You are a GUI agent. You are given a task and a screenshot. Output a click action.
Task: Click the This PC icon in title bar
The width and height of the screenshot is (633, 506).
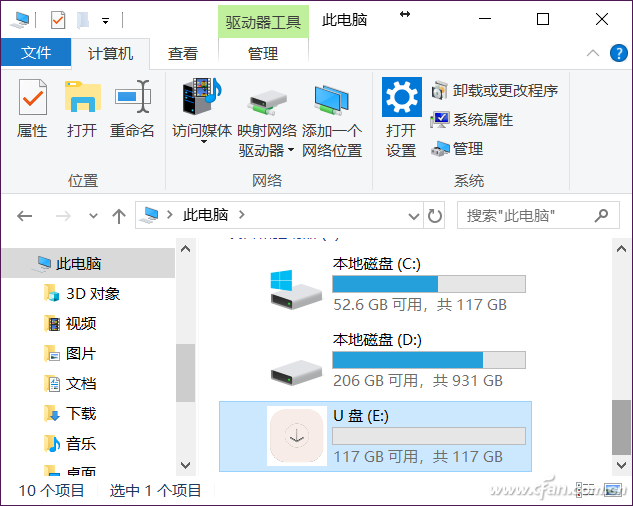20,20
